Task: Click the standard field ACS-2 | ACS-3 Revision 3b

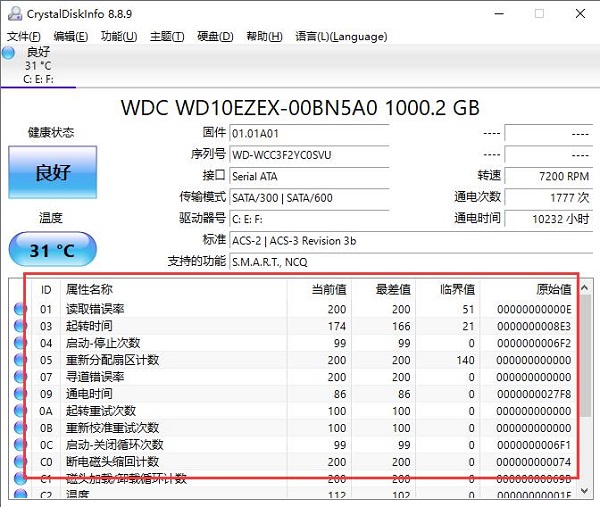Action: pyautogui.click(x=411, y=241)
